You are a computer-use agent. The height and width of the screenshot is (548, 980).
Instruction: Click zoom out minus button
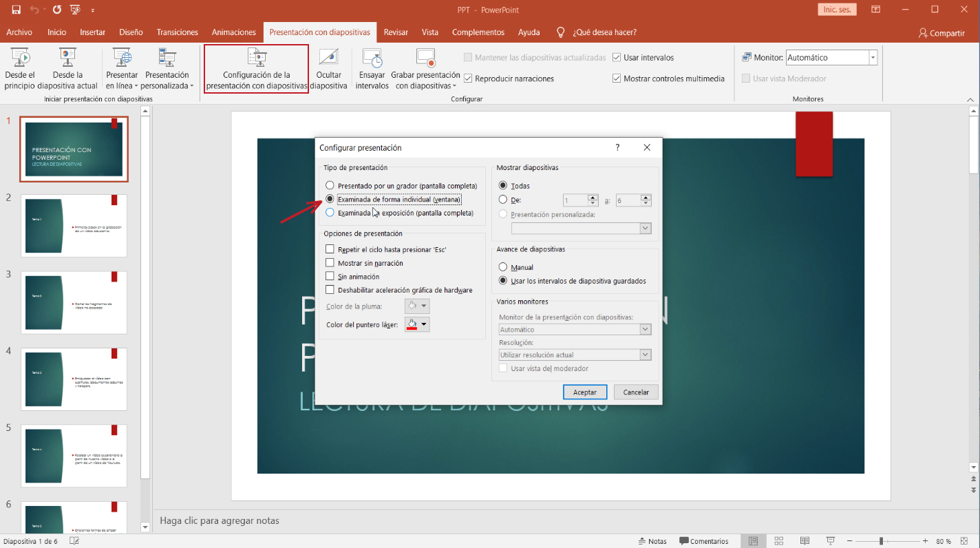[x=850, y=541]
